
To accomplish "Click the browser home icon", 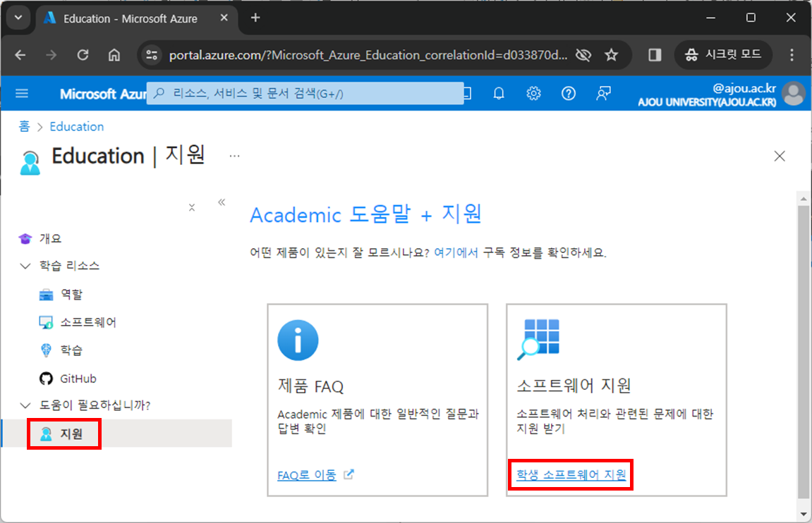I will 114,55.
